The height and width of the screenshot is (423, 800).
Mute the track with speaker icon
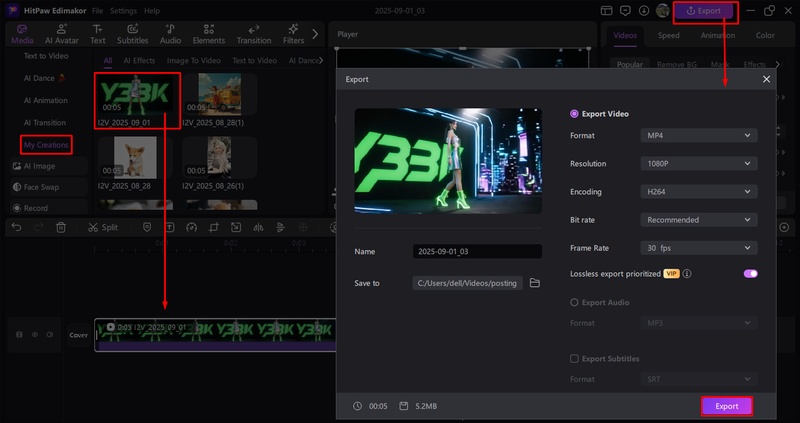(50, 335)
